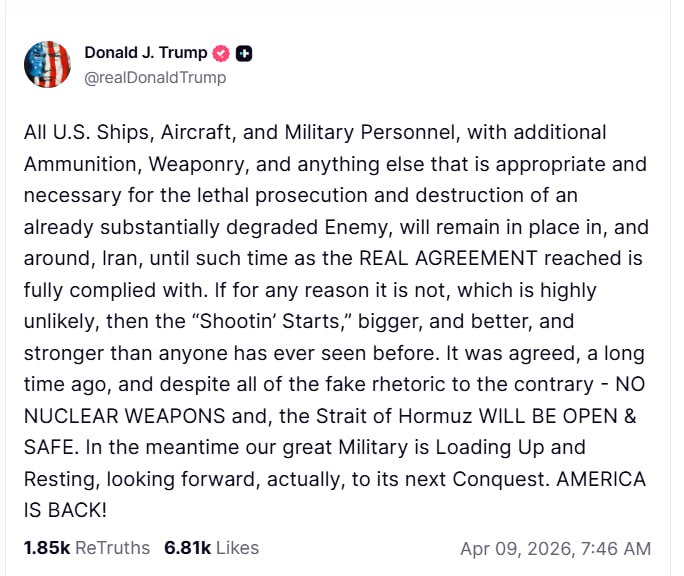Click the profile avatar picture
The image size is (684, 576).
47,65
